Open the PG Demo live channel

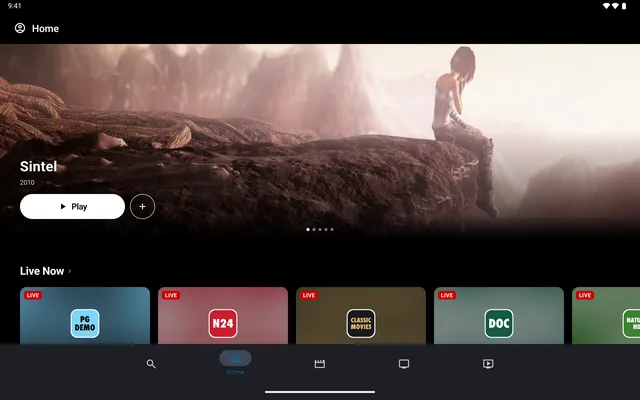pos(85,316)
